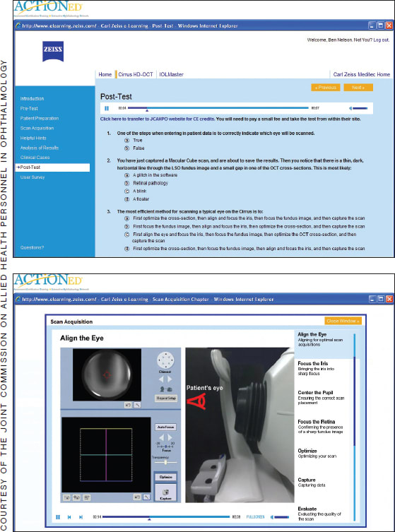The width and height of the screenshot is (395, 532).
Task: Open Scan Acquisition in sidebar
Action: pyautogui.click(x=37, y=129)
